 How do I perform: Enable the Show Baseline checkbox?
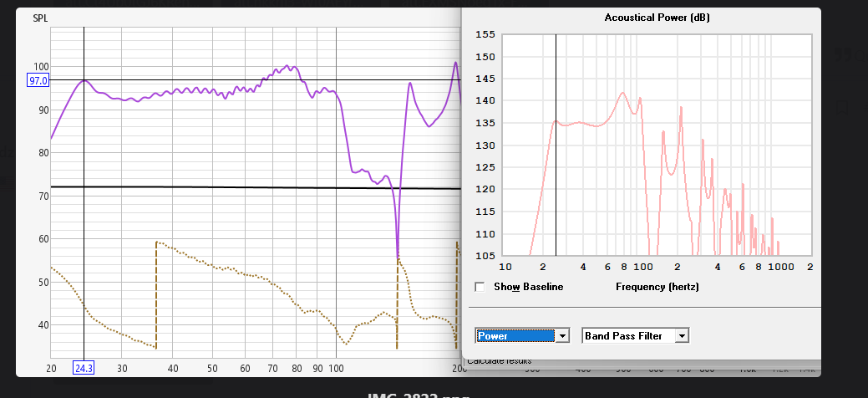point(480,287)
